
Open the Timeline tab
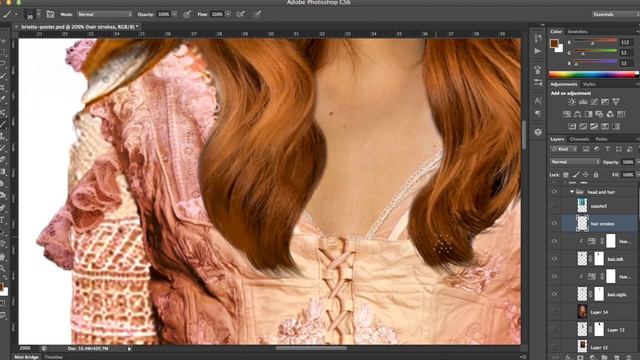click(x=53, y=357)
